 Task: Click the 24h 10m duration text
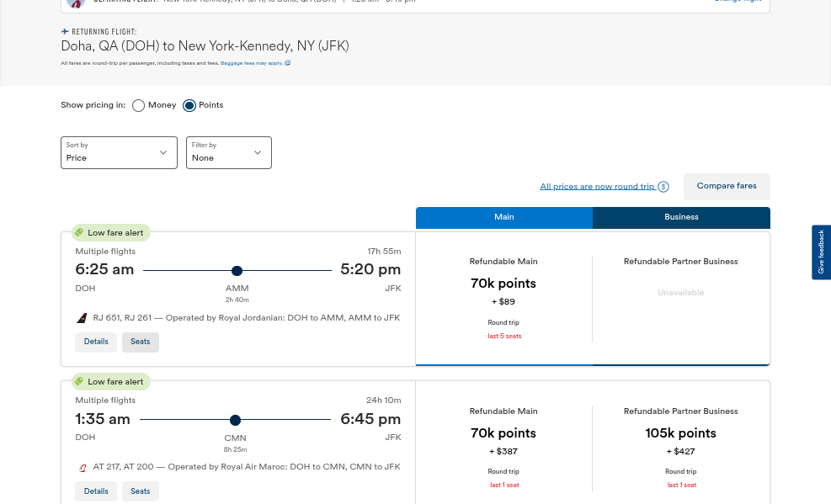click(384, 401)
